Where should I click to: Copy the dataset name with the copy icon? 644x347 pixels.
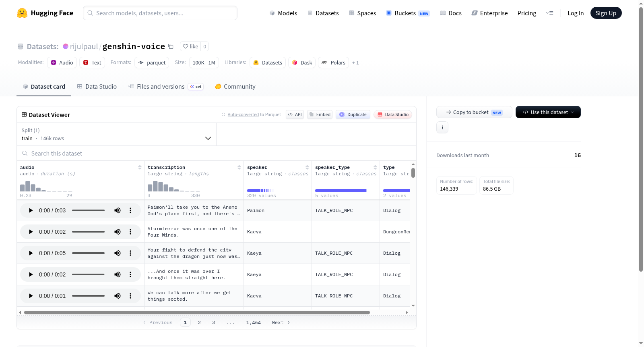coord(171,46)
